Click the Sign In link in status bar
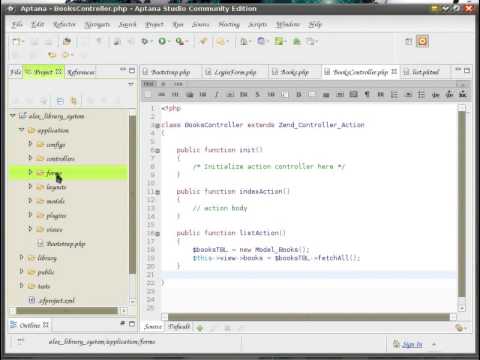The height and width of the screenshot is (360, 480). point(412,344)
